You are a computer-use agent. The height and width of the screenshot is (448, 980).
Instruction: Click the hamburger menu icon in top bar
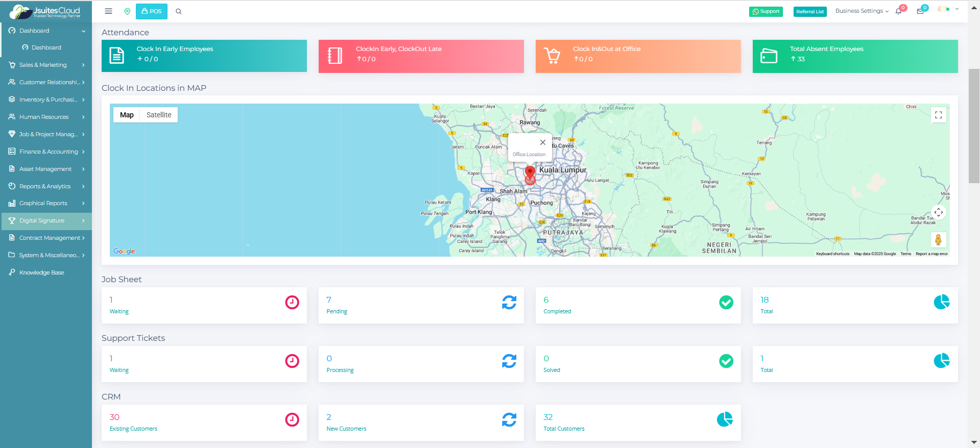(x=108, y=11)
